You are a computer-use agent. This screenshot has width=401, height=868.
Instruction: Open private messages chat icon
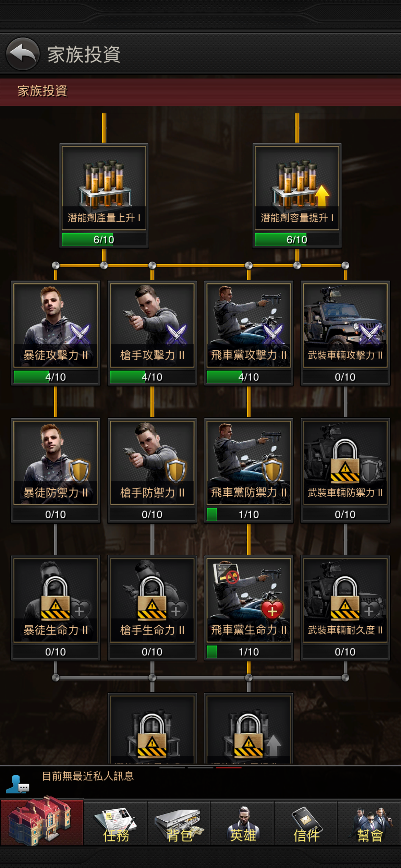click(x=17, y=784)
